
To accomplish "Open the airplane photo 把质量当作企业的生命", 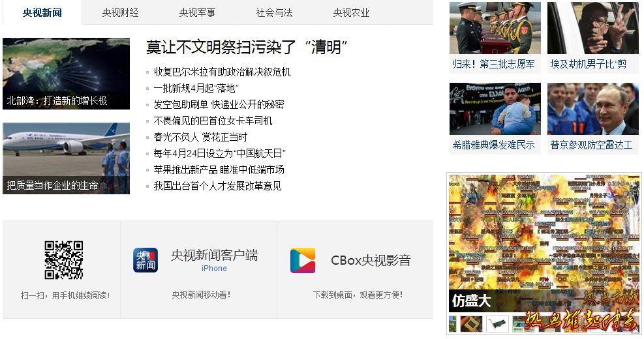I will (66, 158).
